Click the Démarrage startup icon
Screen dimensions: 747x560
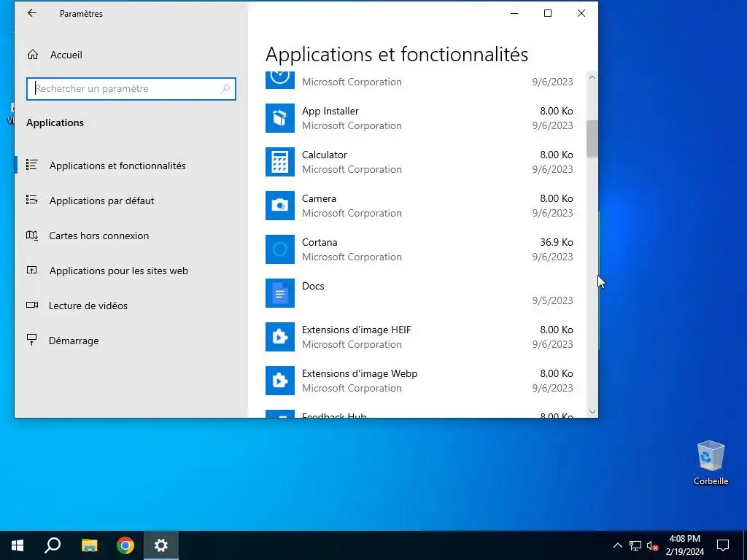click(x=32, y=340)
